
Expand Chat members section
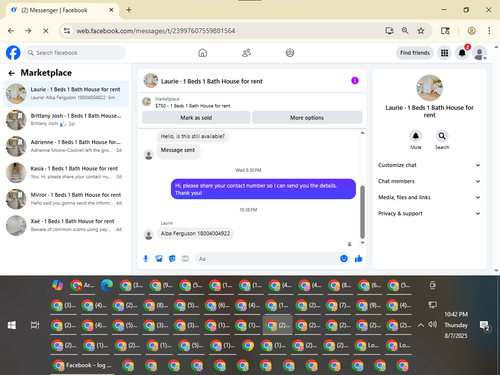429,181
